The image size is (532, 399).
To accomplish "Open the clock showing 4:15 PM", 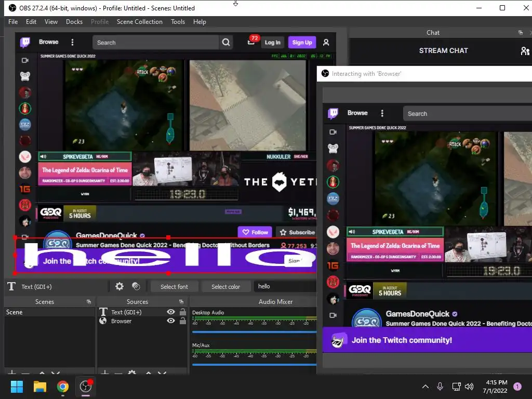I will [495, 387].
